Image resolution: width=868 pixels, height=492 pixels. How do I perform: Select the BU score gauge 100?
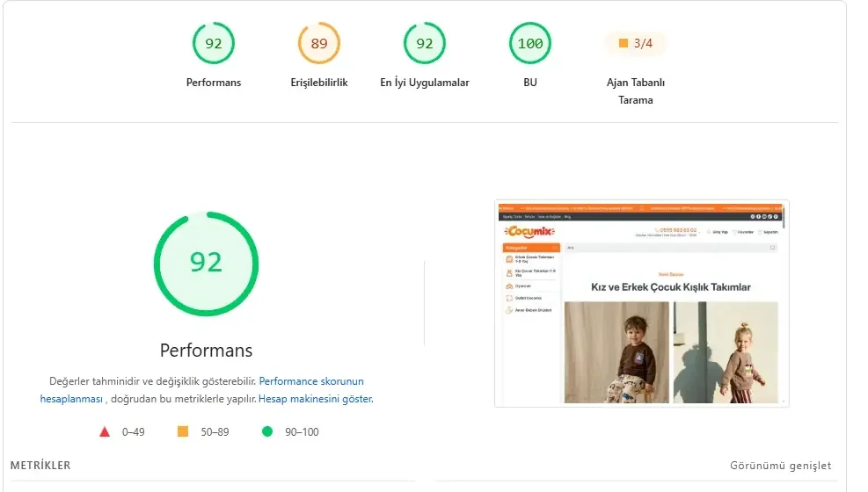[529, 43]
